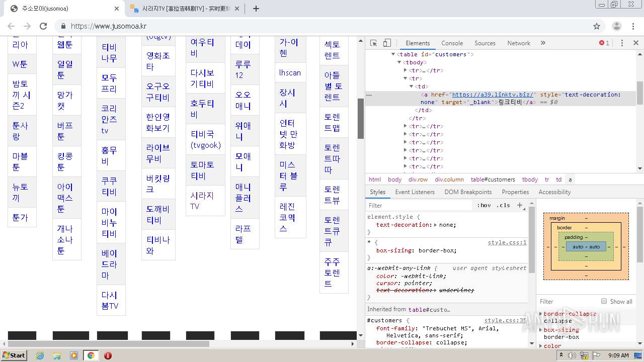Collapse the table id customers node

393,54
